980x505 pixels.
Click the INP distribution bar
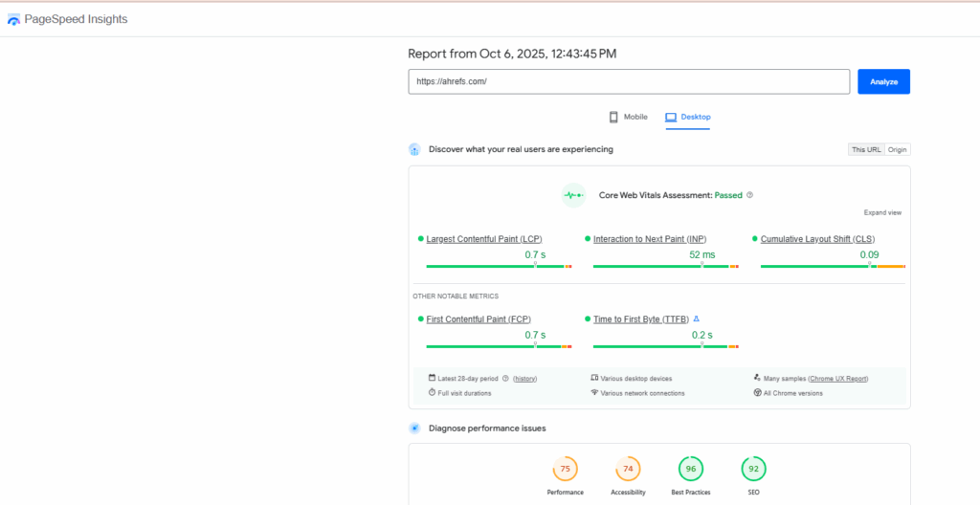click(666, 266)
